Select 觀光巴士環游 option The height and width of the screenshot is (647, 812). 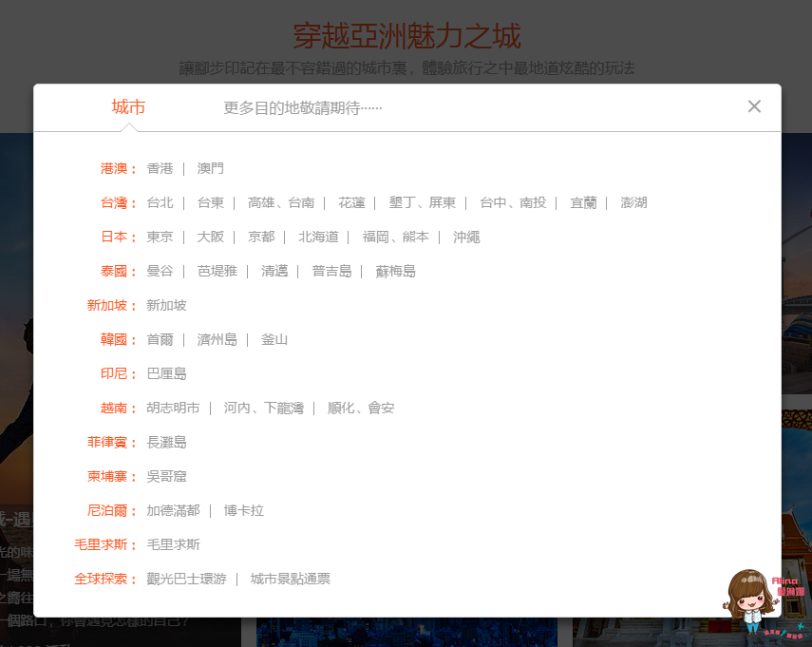tap(186, 579)
